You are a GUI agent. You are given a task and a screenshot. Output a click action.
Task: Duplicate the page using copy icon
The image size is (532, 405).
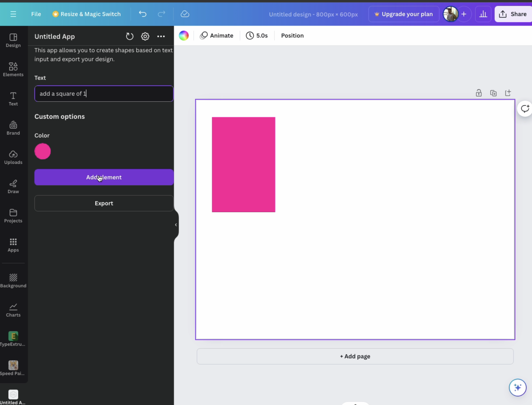point(493,93)
